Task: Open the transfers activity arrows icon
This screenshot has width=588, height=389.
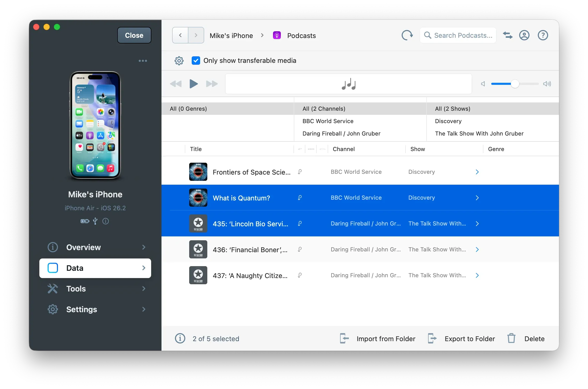Action: click(508, 35)
